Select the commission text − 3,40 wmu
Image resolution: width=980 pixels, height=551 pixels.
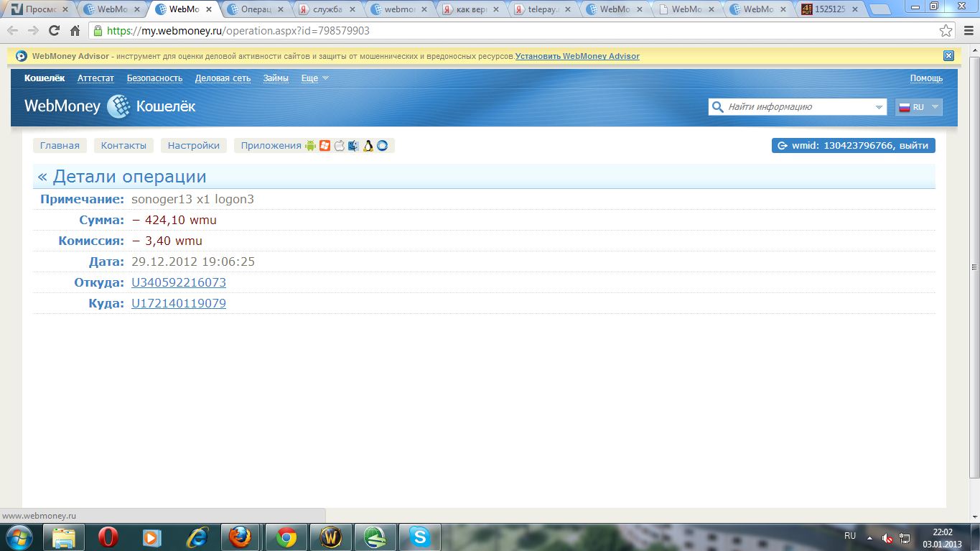click(167, 241)
